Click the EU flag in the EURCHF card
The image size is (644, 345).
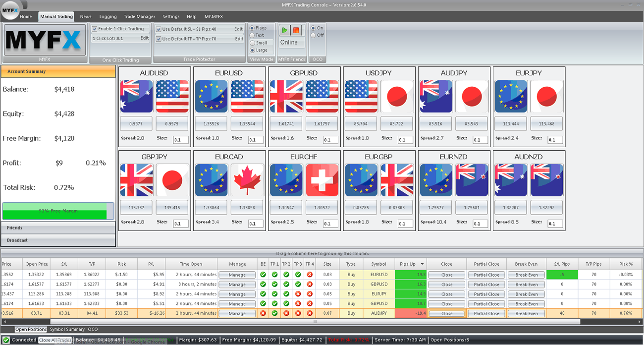(x=286, y=180)
